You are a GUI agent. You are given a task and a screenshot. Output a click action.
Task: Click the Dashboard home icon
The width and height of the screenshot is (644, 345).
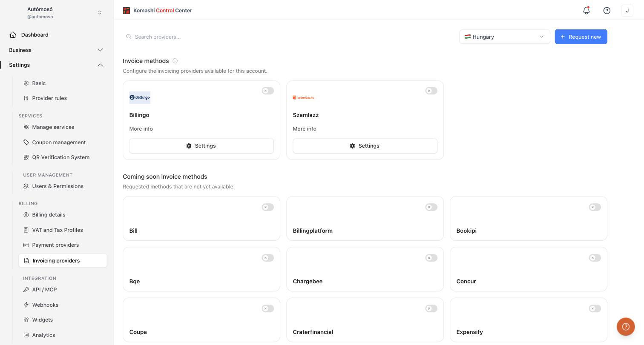coord(13,34)
